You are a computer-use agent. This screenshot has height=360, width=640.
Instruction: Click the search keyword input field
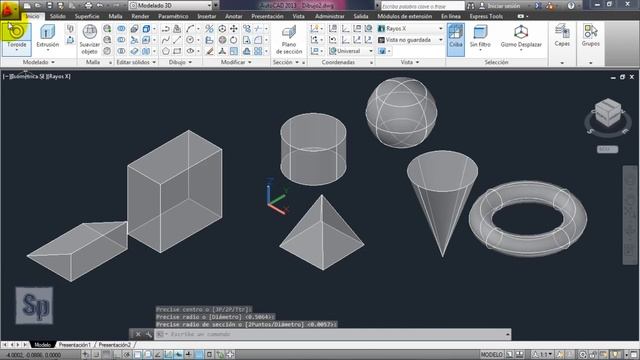pyautogui.click(x=422, y=6)
